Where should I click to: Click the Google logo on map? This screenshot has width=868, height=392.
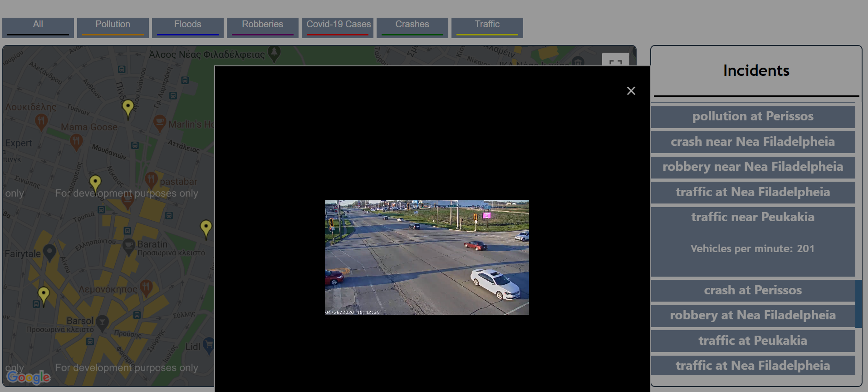point(29,377)
